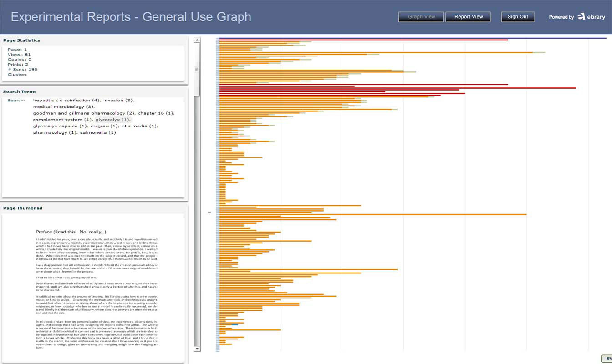Click the Search Terms panel header
Viewport: 612px width, 364px height.
click(20, 91)
